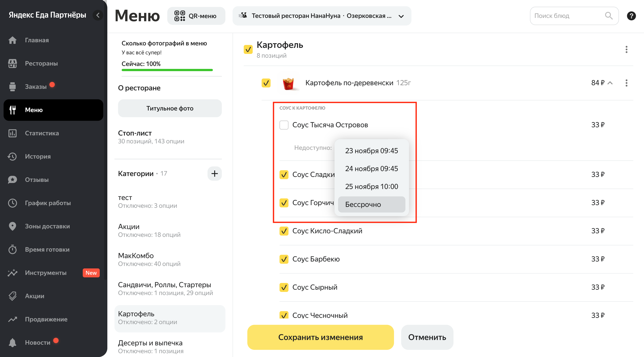Select 23 ноября 09:45 option
Screen dimensions: 644x357
pos(371,151)
